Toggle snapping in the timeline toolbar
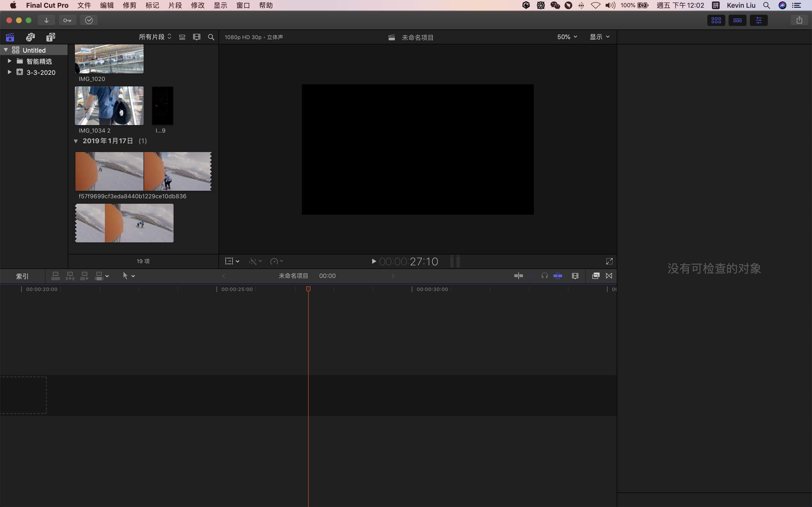This screenshot has width=812, height=507. click(558, 276)
